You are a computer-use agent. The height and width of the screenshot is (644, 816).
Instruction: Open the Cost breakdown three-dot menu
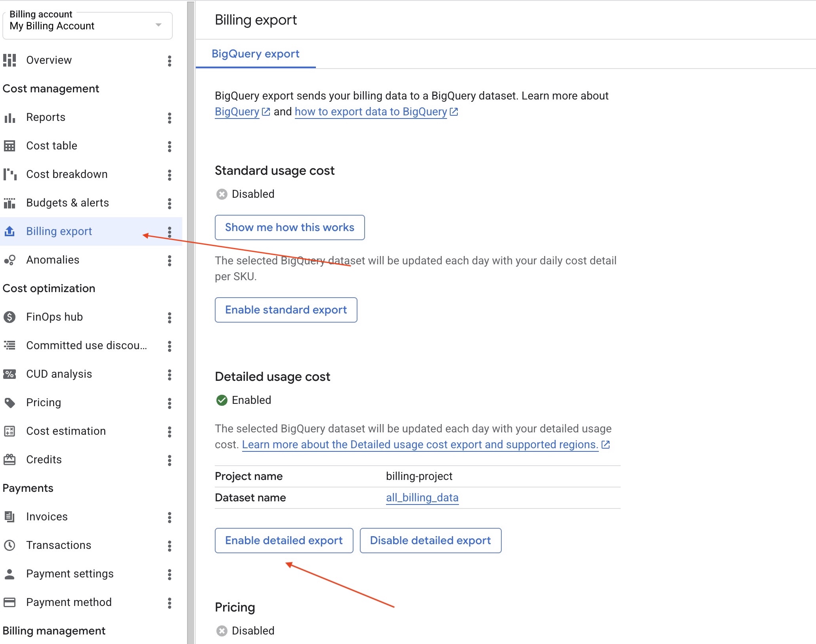[170, 175]
